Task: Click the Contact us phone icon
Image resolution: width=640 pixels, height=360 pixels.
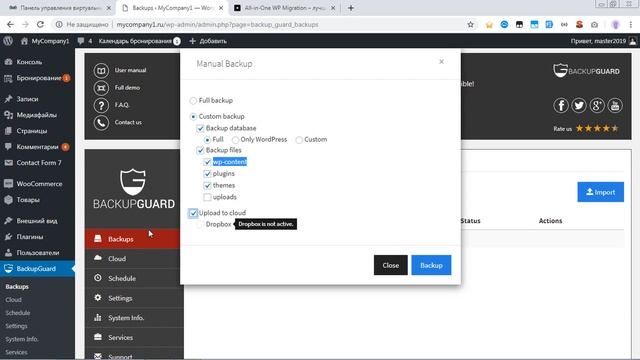Action: (101, 122)
